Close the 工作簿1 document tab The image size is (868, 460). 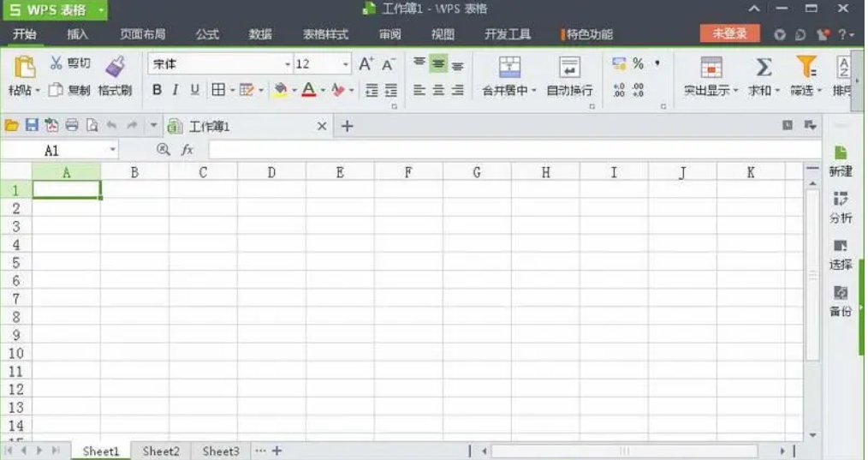click(x=322, y=127)
